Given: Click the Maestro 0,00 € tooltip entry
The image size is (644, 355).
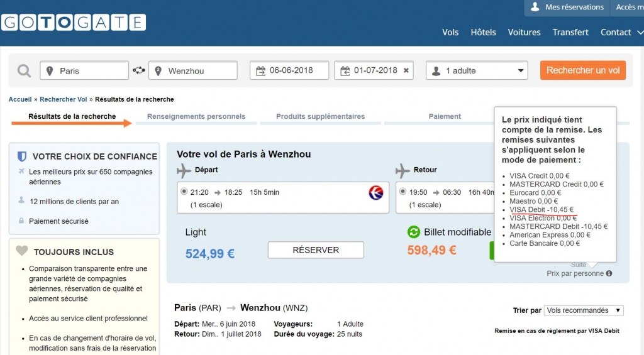Looking at the screenshot, I should 533,201.
